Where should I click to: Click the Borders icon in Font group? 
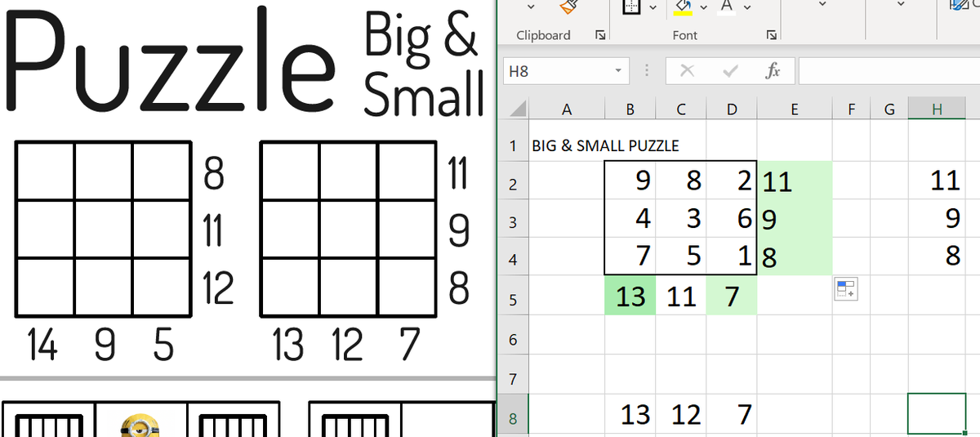coord(630,7)
